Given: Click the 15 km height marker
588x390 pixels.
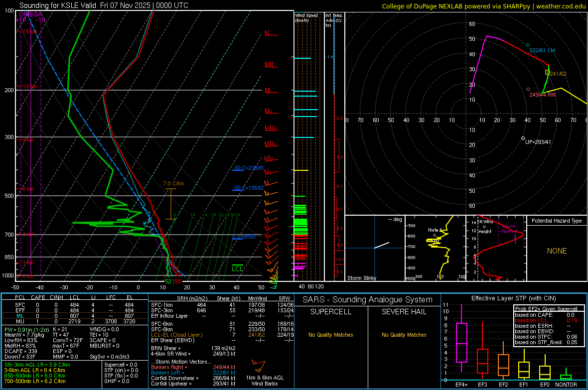Looking at the screenshot, I should (x=29, y=31).
